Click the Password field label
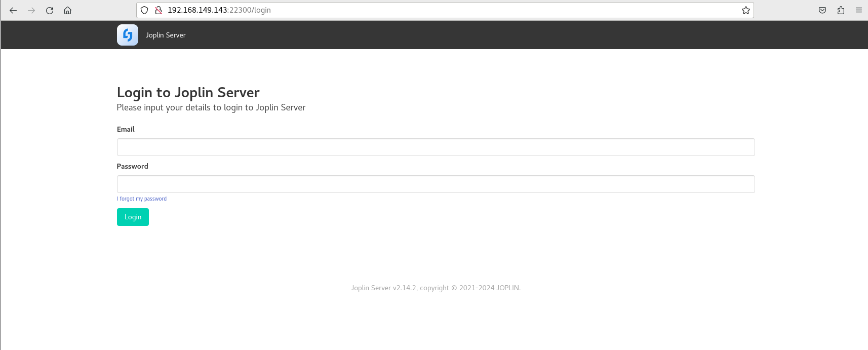868x350 pixels. [x=132, y=166]
